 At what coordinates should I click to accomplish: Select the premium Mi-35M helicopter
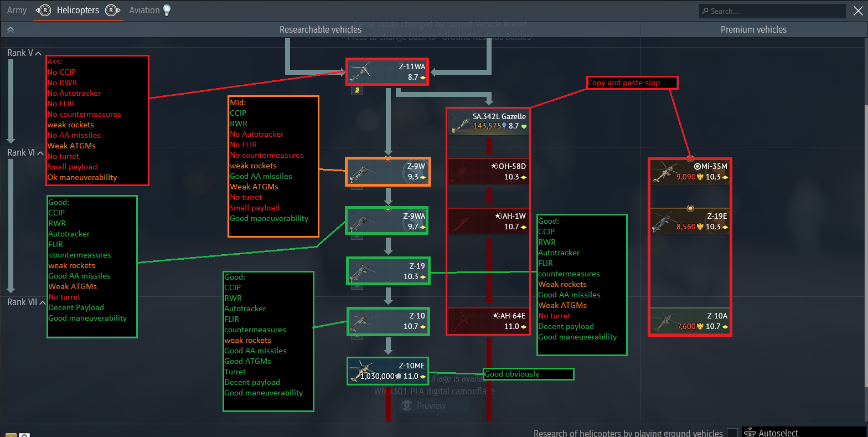(x=689, y=172)
